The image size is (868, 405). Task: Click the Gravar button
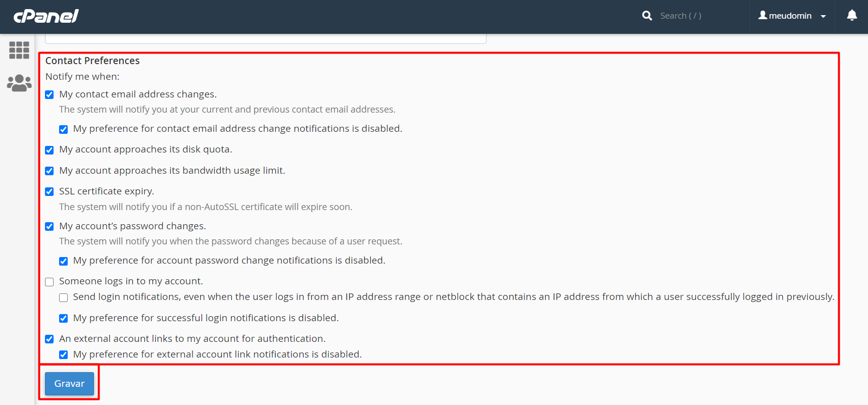tap(69, 384)
